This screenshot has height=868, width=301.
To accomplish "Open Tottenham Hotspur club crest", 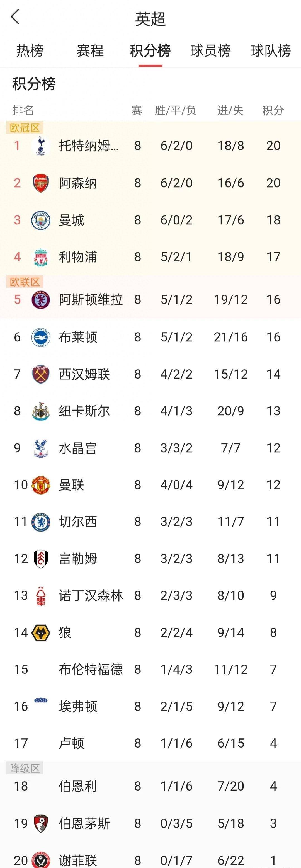I will point(41,146).
